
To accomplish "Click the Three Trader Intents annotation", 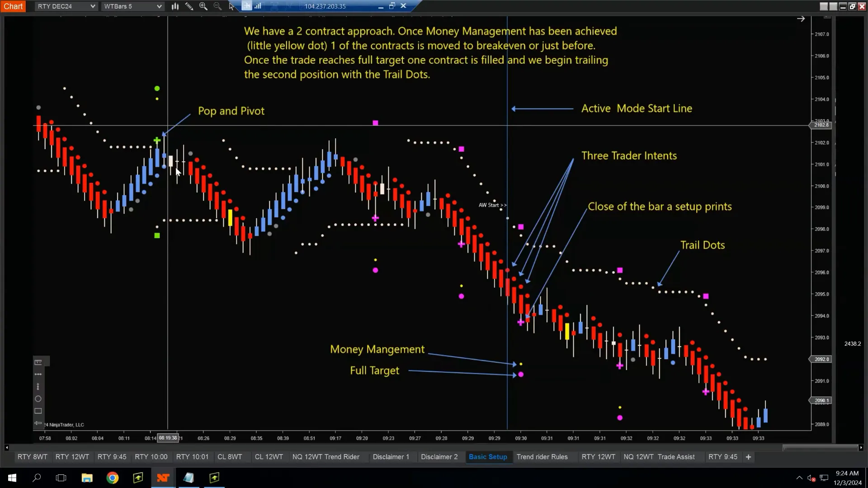I will click(x=629, y=155).
